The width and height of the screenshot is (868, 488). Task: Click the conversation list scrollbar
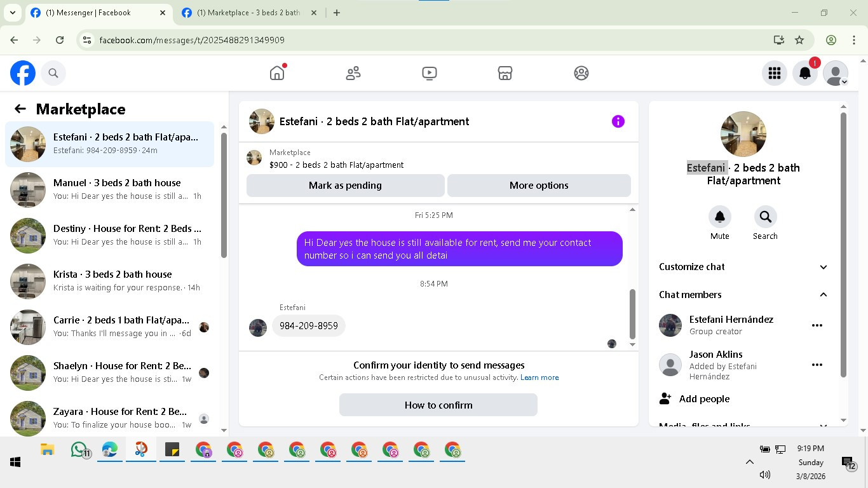224,195
